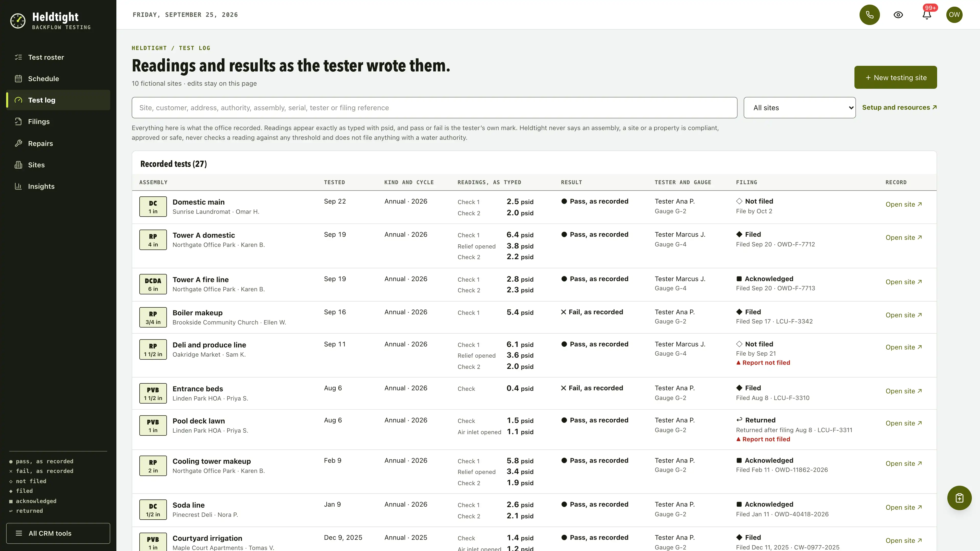Navigate to Sites in sidebar
This screenshot has width=980, height=551.
[58, 165]
